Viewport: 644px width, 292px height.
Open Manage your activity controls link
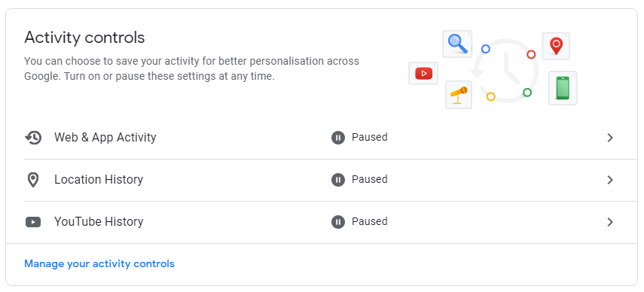[99, 263]
